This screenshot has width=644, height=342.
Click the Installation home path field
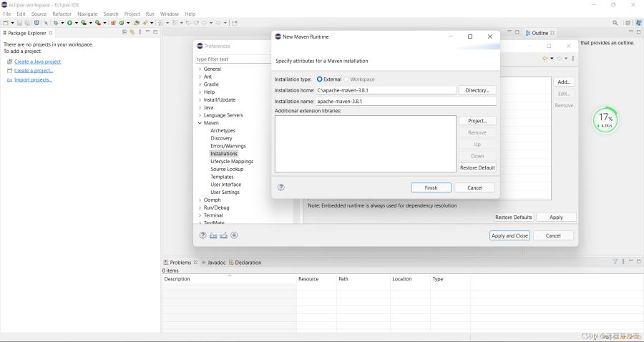(x=386, y=90)
